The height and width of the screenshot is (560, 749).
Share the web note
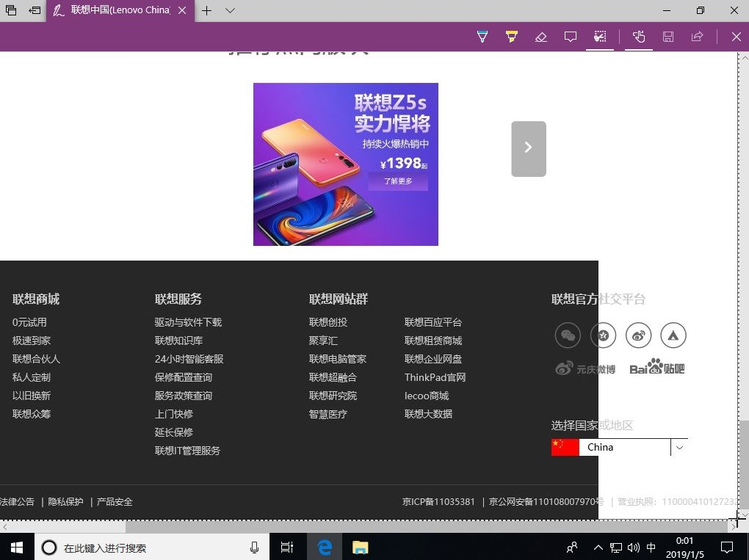click(697, 37)
